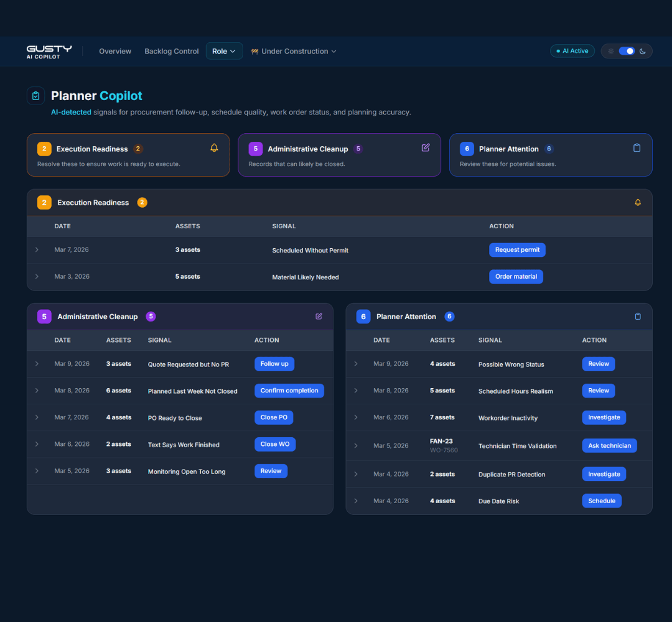Image resolution: width=672 pixels, height=622 pixels.
Task: Switch to the Overview tab
Action: pos(114,51)
